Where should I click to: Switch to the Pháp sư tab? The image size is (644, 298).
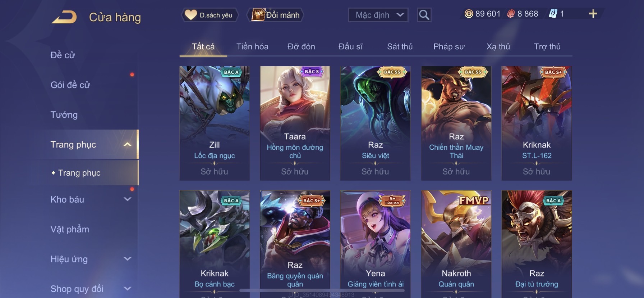click(449, 46)
